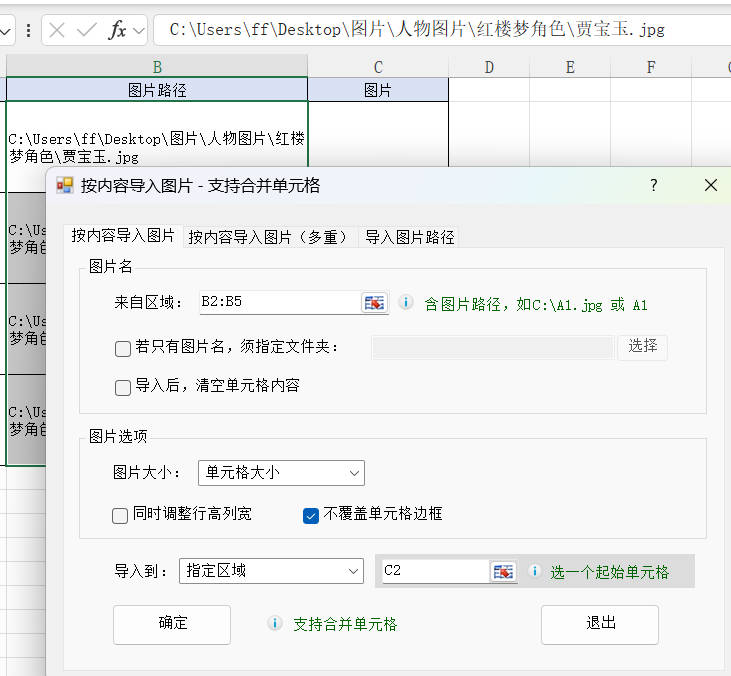
Task: Click the formula bar confirm checkmark icon
Action: coord(87,30)
